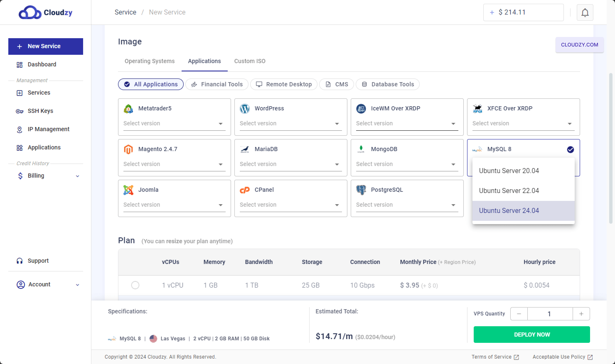The image size is (615, 364).
Task: Click the XFCE Over XRDP icon
Action: [x=477, y=109]
